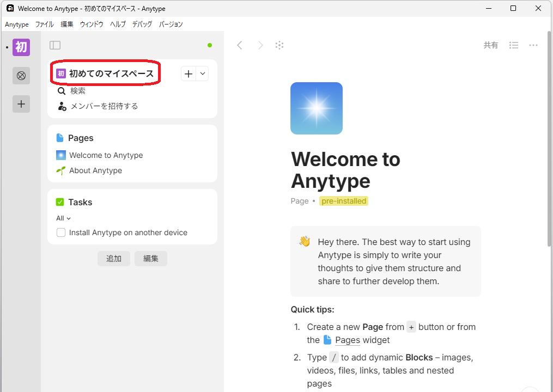553x392 pixels.
Task: Click the invite member person icon
Action: [x=62, y=106]
